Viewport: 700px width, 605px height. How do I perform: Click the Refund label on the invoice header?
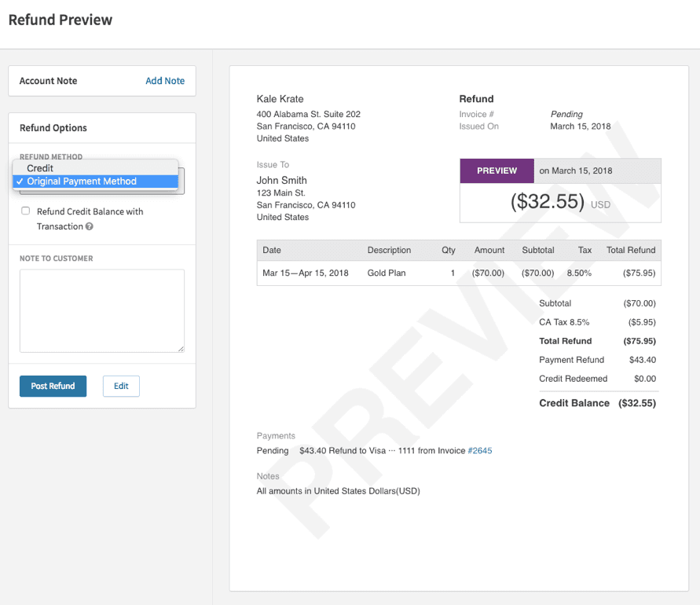(477, 99)
